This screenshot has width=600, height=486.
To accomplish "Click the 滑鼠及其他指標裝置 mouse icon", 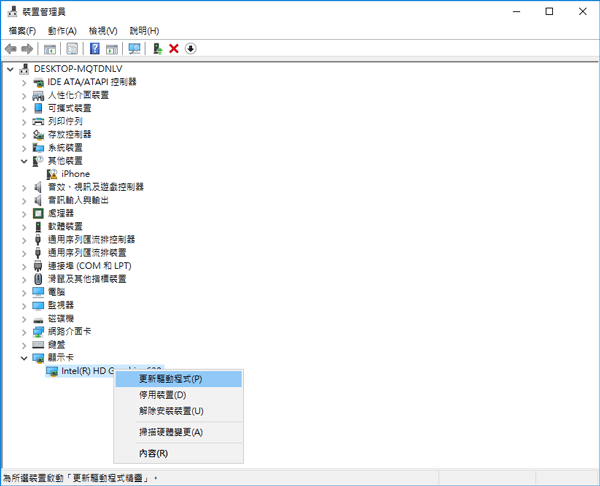I will click(38, 279).
